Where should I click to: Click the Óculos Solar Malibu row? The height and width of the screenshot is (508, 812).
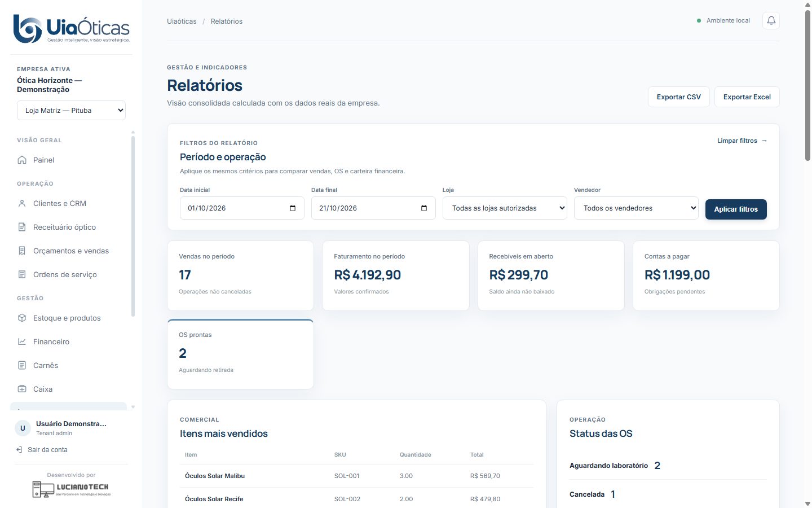click(356, 476)
